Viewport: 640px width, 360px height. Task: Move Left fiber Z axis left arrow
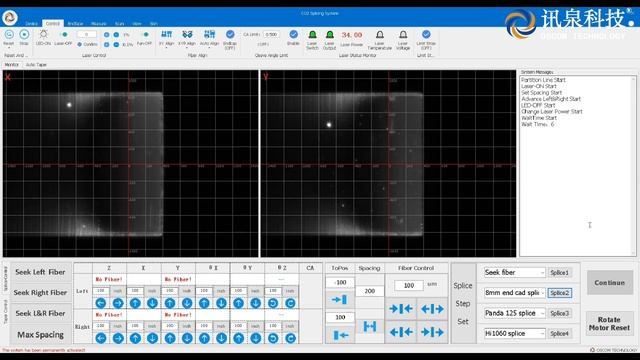100,303
